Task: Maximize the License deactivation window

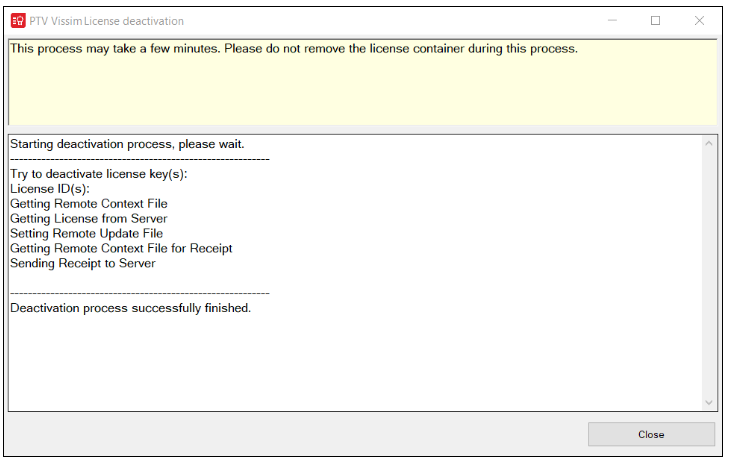Action: point(656,20)
